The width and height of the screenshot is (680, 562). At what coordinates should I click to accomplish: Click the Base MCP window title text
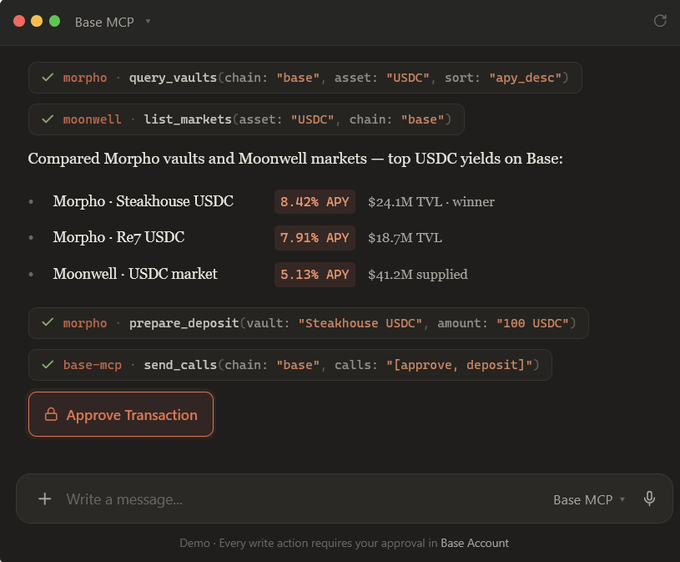click(x=105, y=22)
